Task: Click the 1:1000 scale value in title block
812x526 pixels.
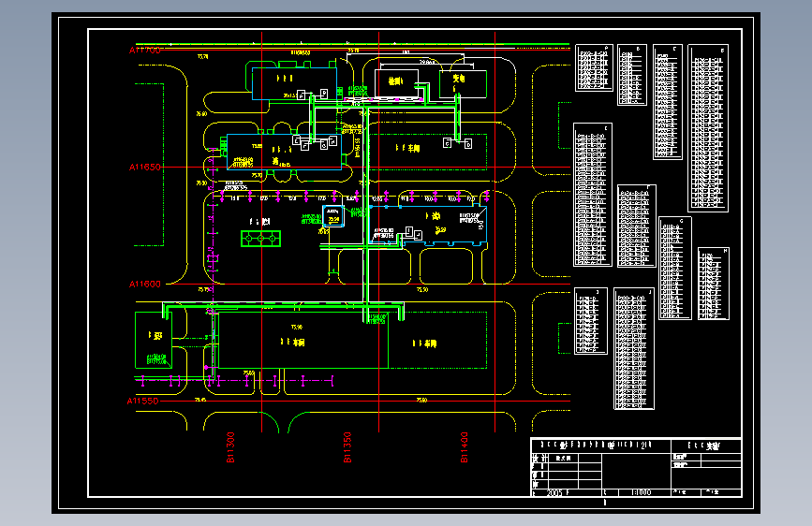Action: tap(642, 492)
